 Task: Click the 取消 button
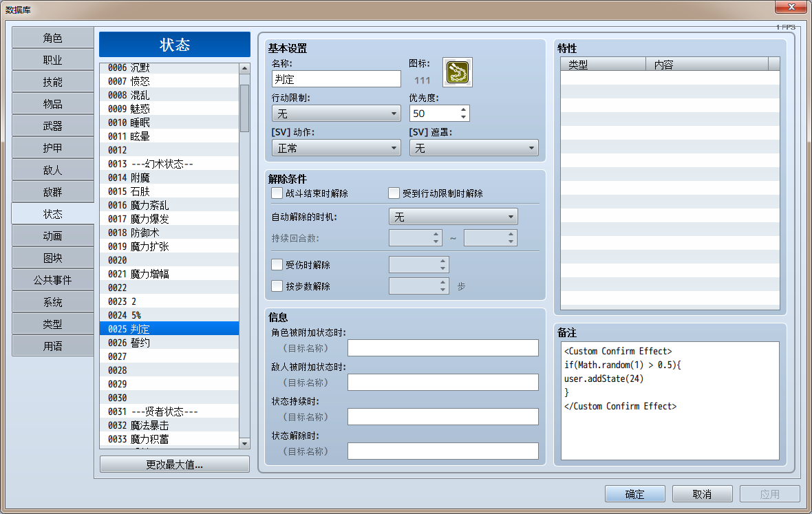click(x=702, y=494)
